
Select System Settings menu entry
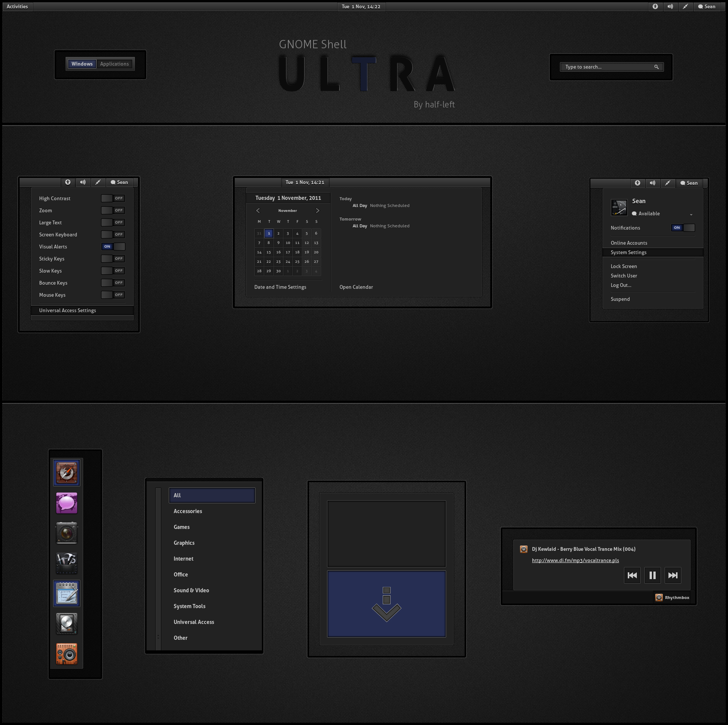[628, 253]
